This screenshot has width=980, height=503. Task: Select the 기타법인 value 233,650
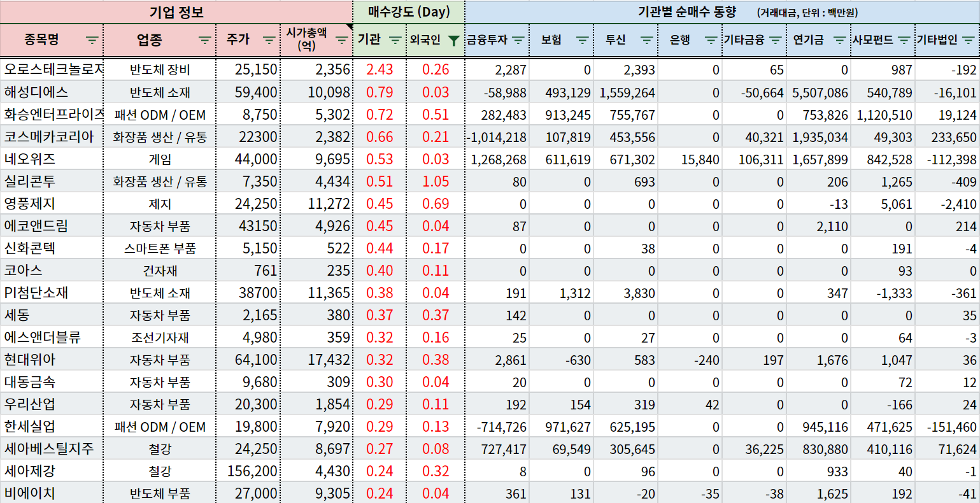pos(948,136)
